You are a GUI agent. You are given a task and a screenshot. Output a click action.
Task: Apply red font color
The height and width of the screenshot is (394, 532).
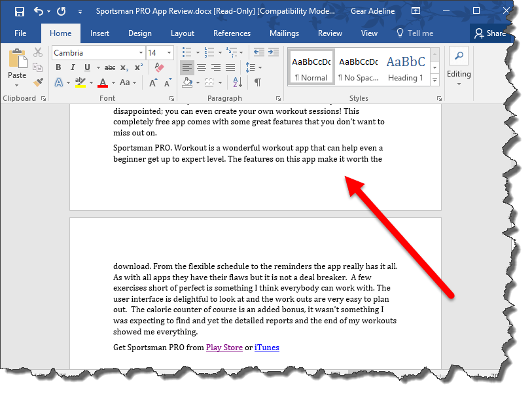pyautogui.click(x=103, y=82)
